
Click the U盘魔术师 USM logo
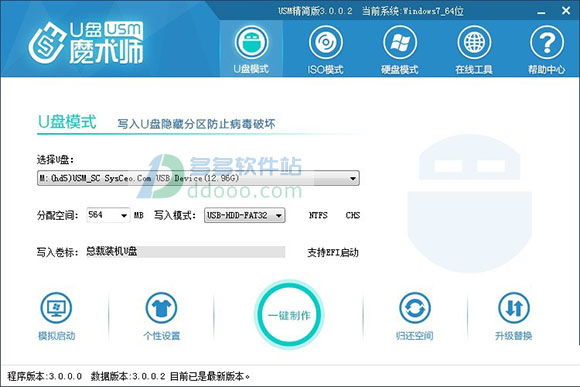(x=86, y=43)
